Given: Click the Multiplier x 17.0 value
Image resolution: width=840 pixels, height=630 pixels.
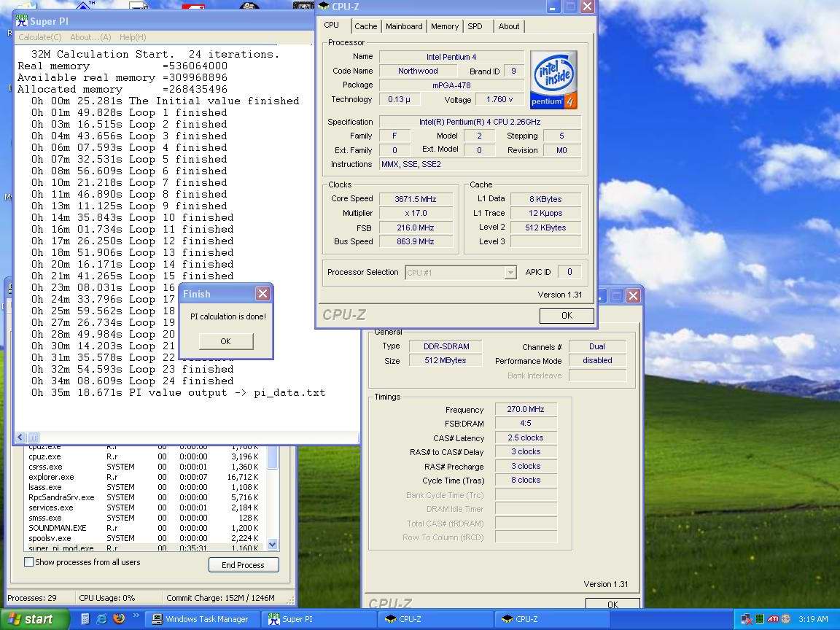Looking at the screenshot, I should [x=416, y=213].
